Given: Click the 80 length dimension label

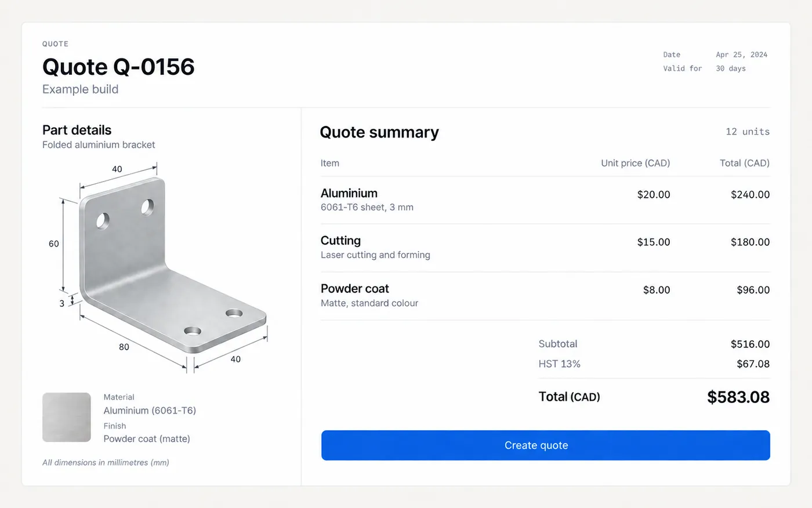Looking at the screenshot, I should tap(124, 347).
